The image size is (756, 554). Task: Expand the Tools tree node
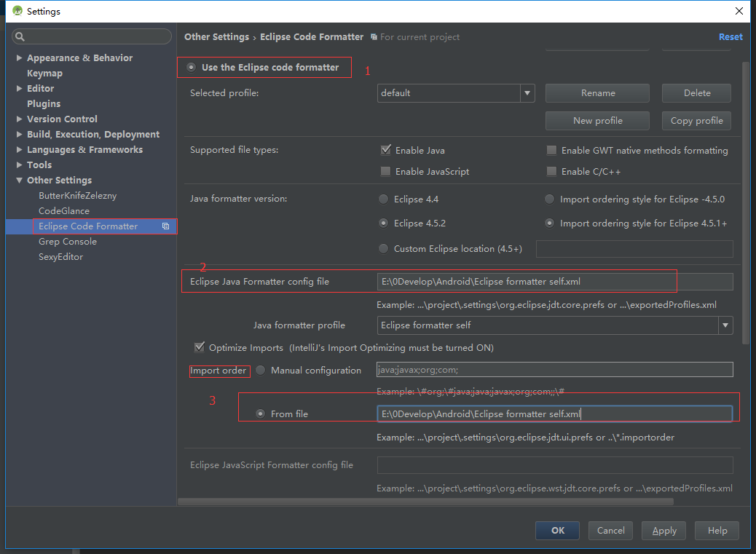19,165
